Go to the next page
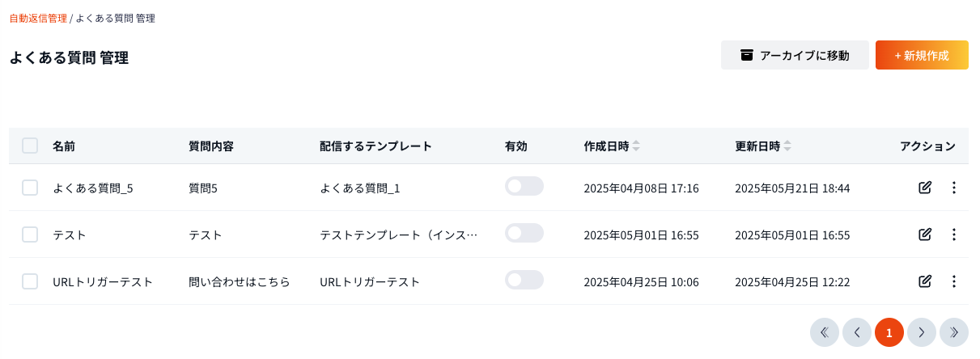The width and height of the screenshot is (980, 359). point(921,332)
